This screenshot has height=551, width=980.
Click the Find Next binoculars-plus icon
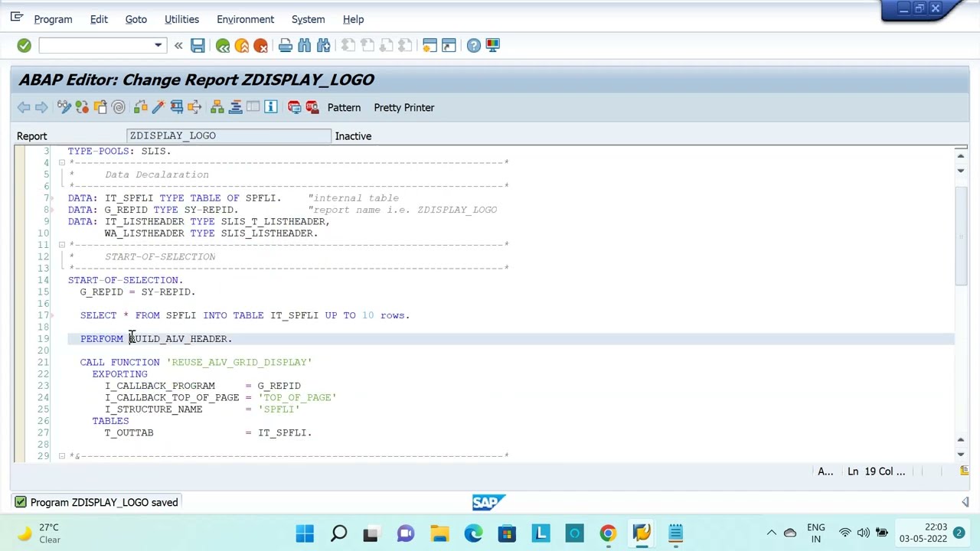click(323, 46)
